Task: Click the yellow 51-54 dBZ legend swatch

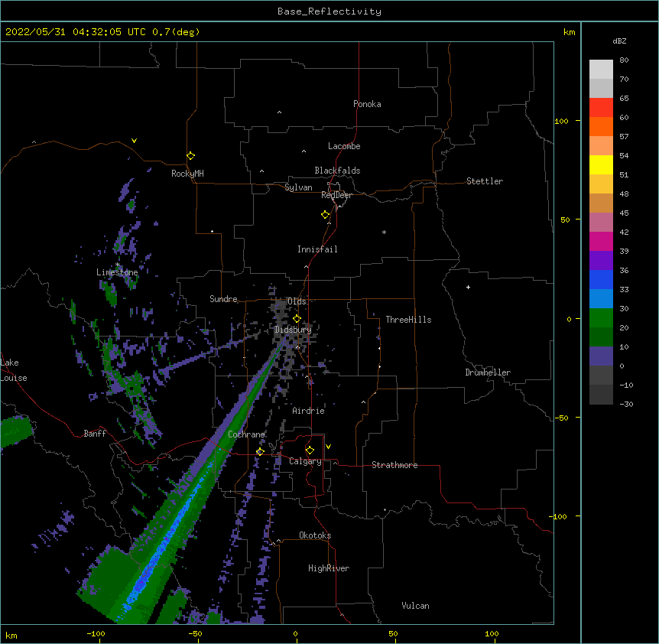Action: pyautogui.click(x=601, y=164)
